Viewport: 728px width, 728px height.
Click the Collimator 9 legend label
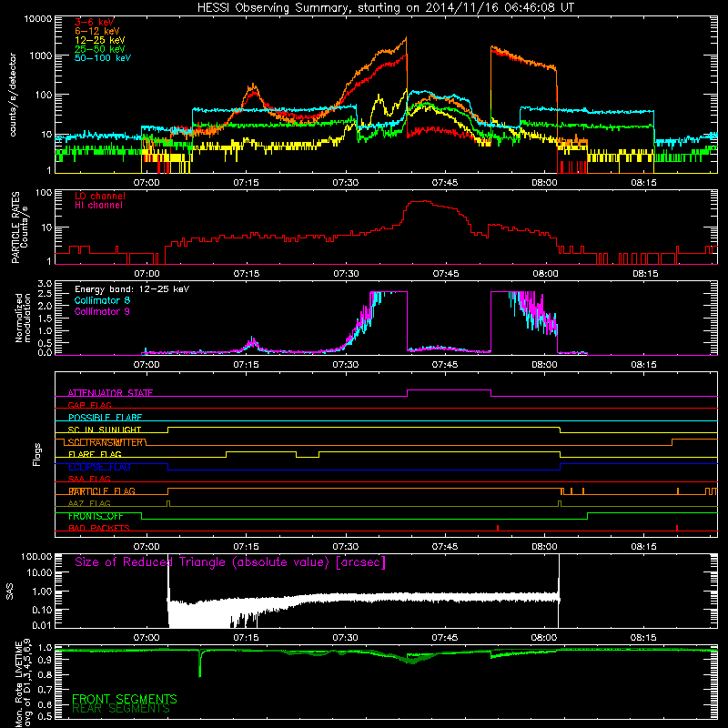point(102,311)
